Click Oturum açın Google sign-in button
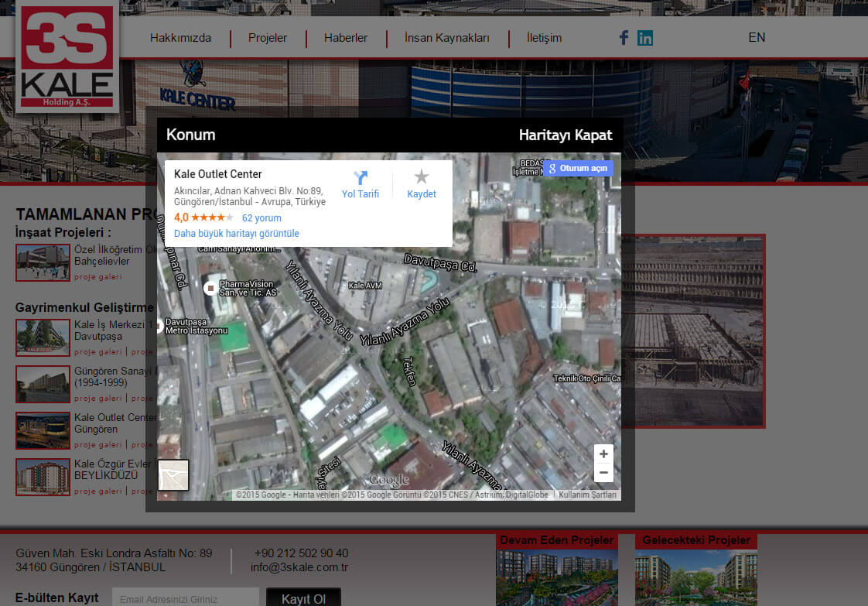The width and height of the screenshot is (868, 606). [x=578, y=168]
